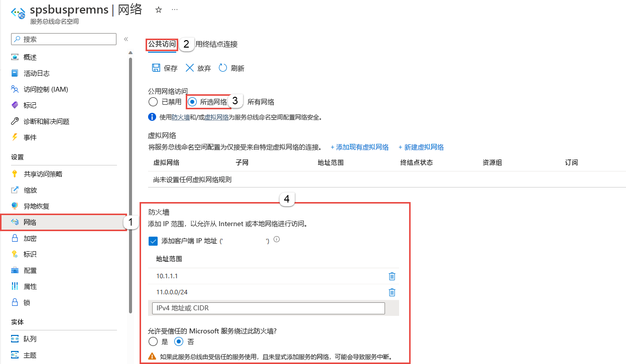Delete the 11.0.0.0/24 range with trash icon

pyautogui.click(x=392, y=292)
